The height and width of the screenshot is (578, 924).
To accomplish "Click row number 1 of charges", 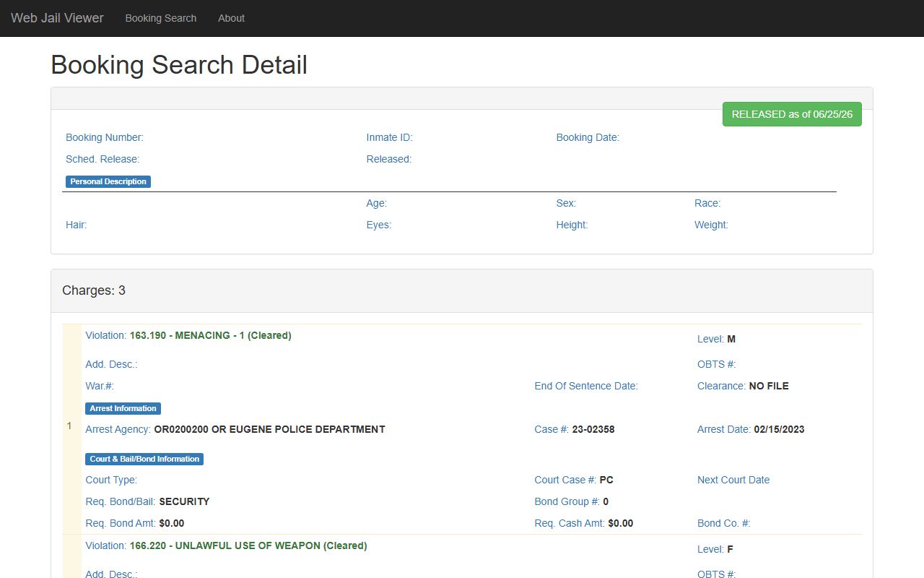I will [x=69, y=426].
